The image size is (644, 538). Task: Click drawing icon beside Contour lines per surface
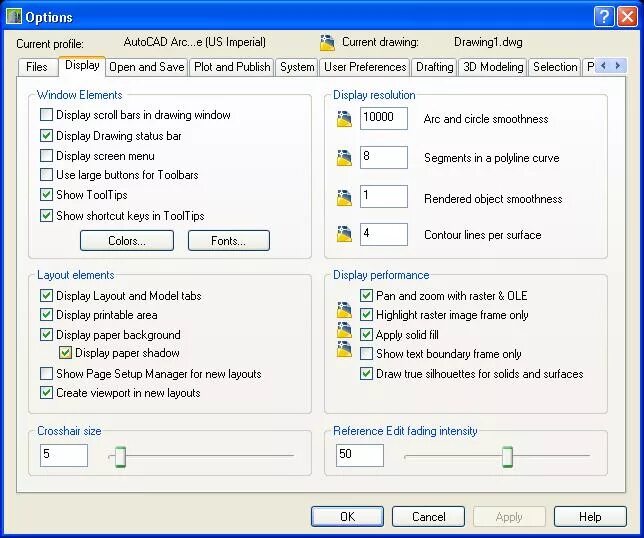pos(344,234)
